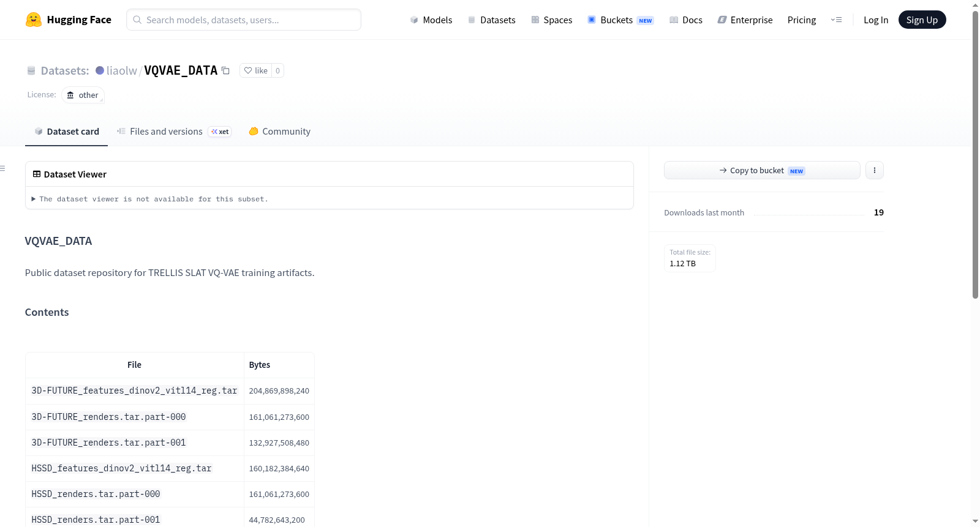Viewport: 980px width, 527px height.
Task: Click the Sign Up button
Action: click(x=922, y=20)
